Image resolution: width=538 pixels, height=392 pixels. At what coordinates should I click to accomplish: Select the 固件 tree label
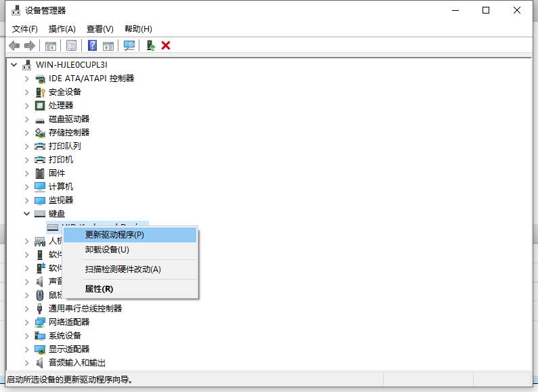[57, 173]
